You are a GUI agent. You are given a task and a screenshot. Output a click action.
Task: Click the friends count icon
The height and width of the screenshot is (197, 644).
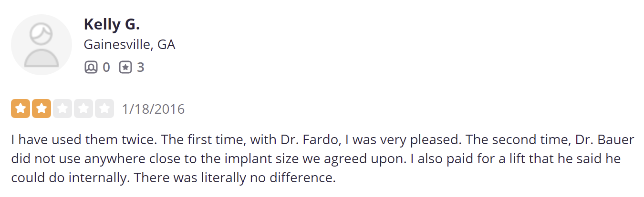pos(91,67)
